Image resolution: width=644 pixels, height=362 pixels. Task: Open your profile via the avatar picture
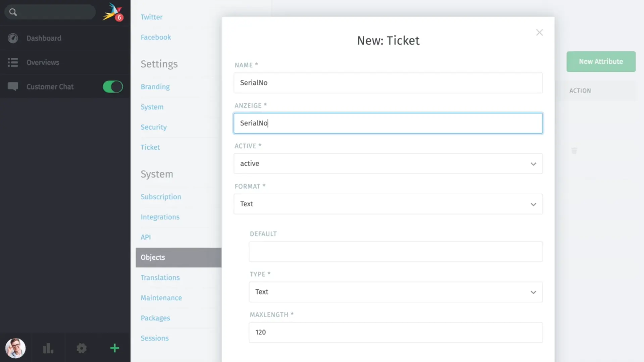point(15,348)
